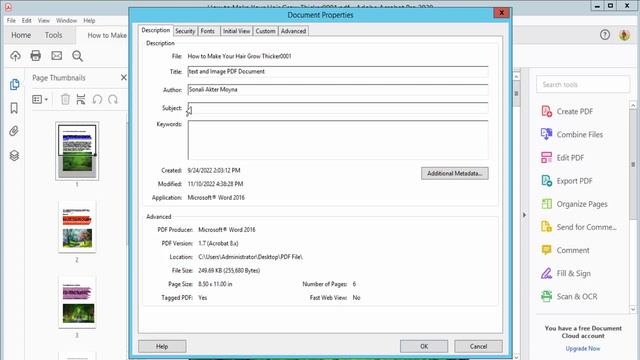The image size is (640, 360).
Task: Click the Upgrade Now link
Action: tap(583, 349)
